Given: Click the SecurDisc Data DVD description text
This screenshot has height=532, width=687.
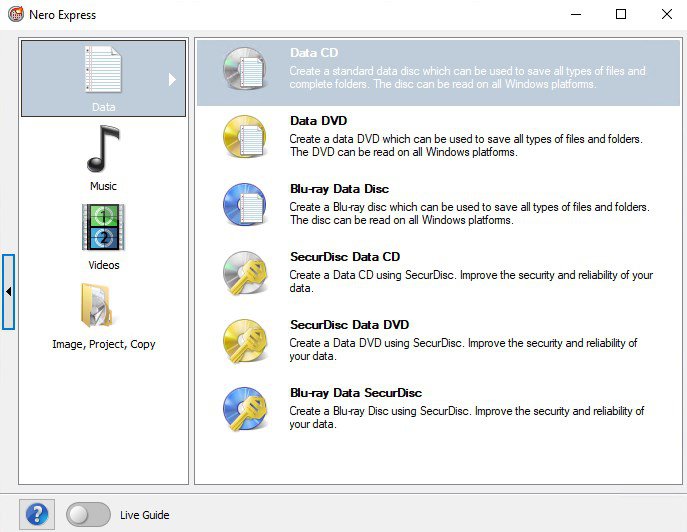Looking at the screenshot, I should point(463,349).
